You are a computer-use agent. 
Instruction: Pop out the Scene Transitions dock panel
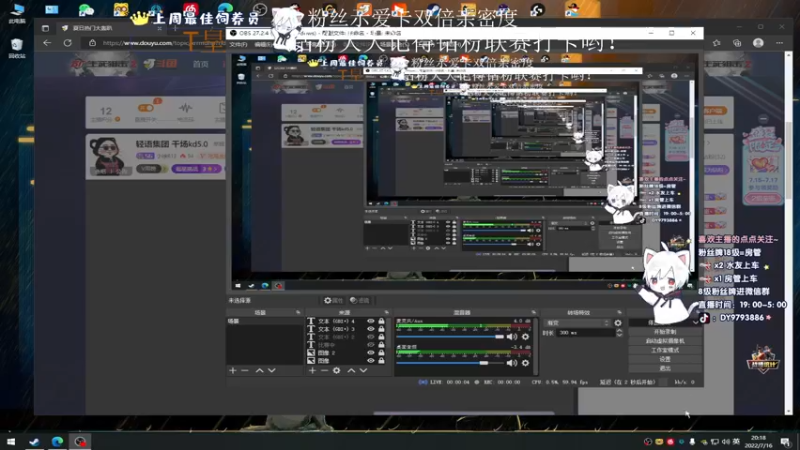tap(619, 312)
